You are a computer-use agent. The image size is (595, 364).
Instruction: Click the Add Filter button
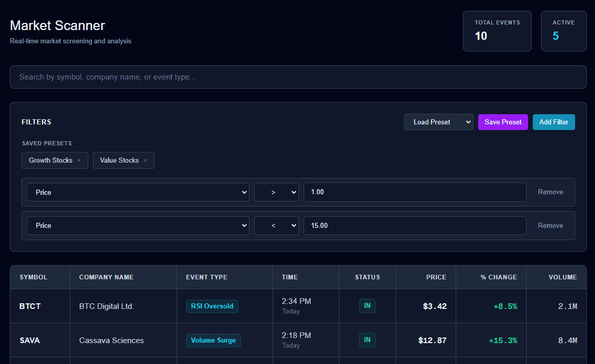[x=554, y=122]
